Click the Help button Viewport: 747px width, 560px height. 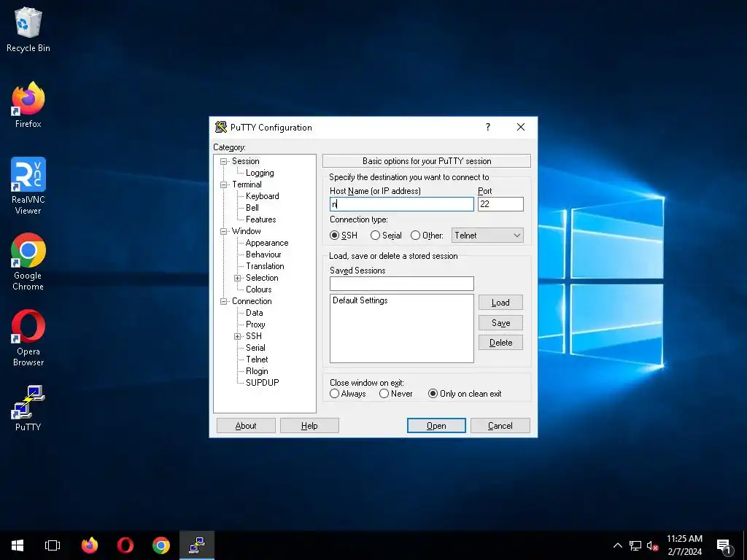point(309,426)
